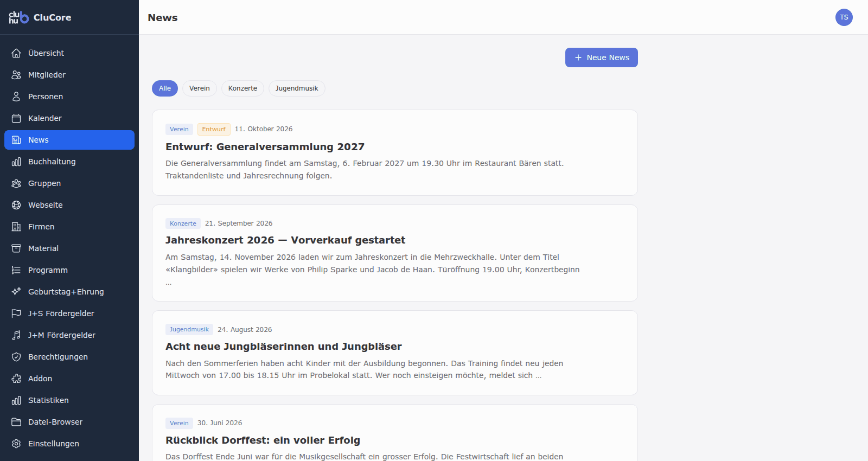868x461 pixels.
Task: Click the folder icon beside Datei-Browser
Action: 16,422
